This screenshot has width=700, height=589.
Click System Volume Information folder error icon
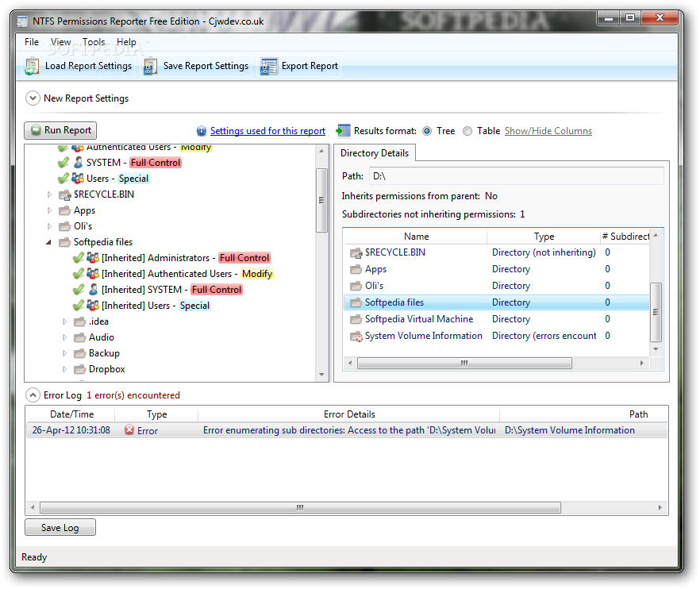click(356, 337)
